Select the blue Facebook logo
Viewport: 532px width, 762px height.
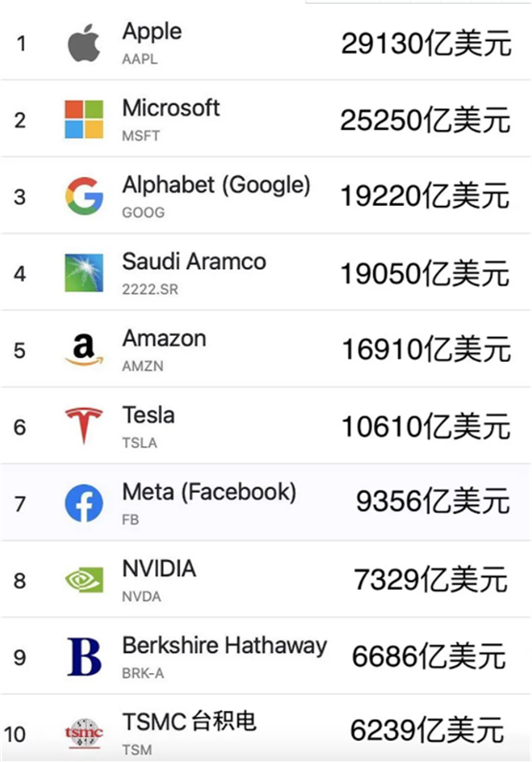tap(84, 503)
